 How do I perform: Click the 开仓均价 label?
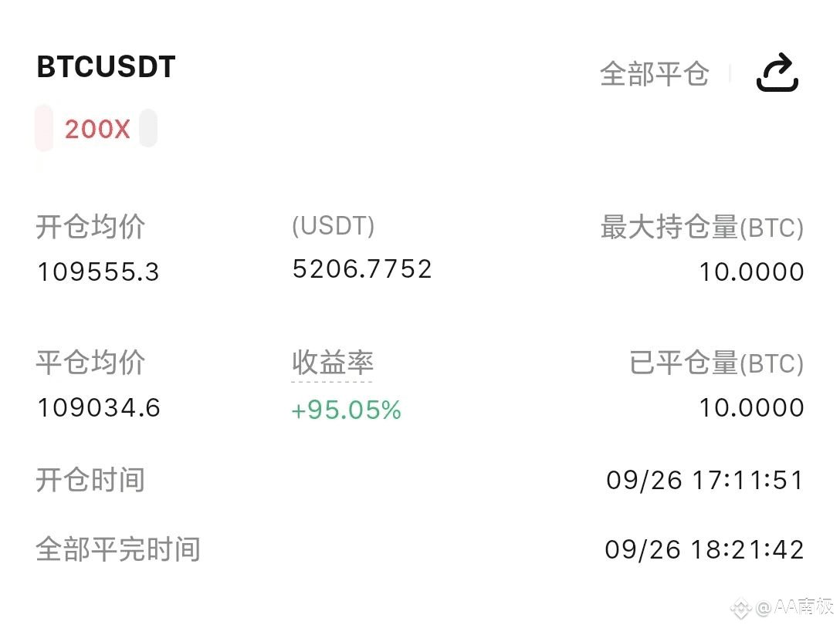tap(90, 227)
